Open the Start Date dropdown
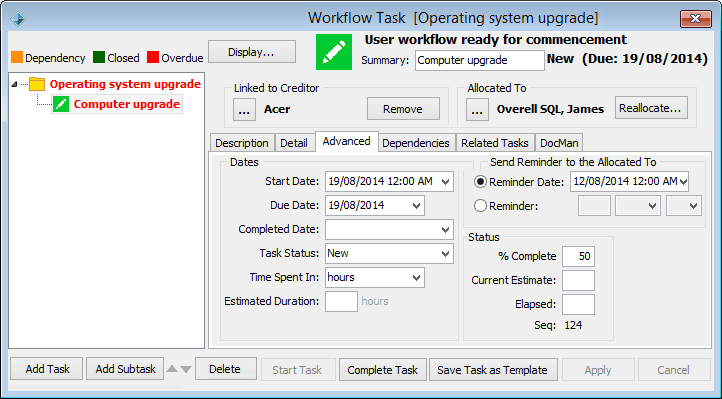 click(x=445, y=182)
